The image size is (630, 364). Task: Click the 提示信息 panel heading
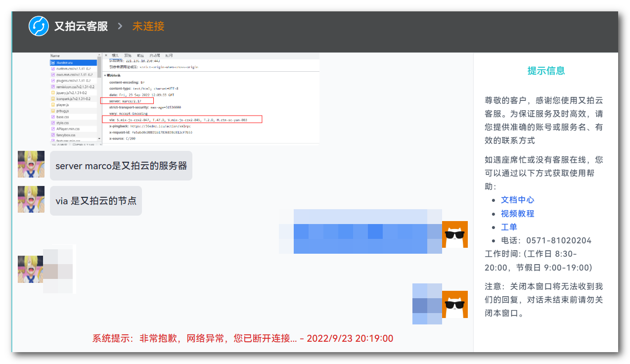point(546,71)
